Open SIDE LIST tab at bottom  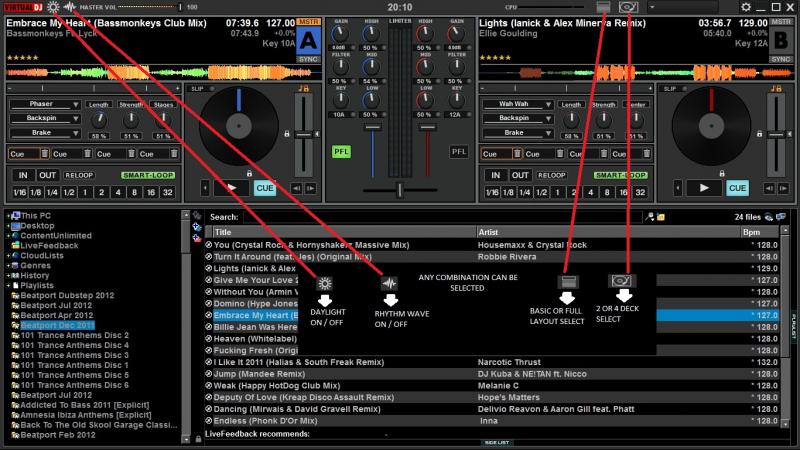click(x=497, y=443)
